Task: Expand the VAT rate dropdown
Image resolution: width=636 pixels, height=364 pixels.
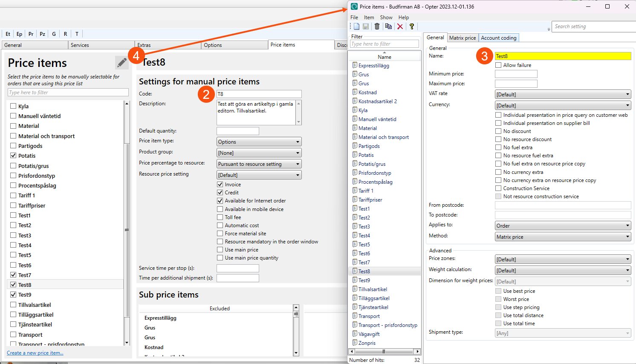Action: 563,95
